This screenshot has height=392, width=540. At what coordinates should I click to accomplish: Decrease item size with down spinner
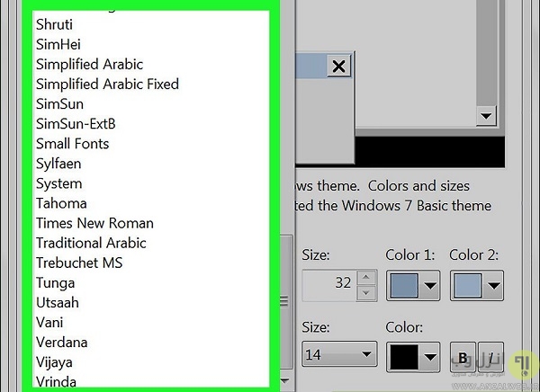(366, 293)
